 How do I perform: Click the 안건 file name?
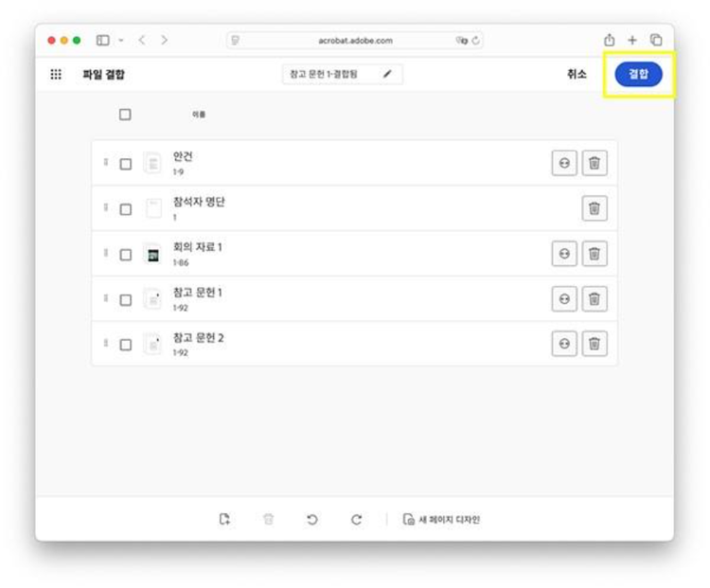[183, 156]
